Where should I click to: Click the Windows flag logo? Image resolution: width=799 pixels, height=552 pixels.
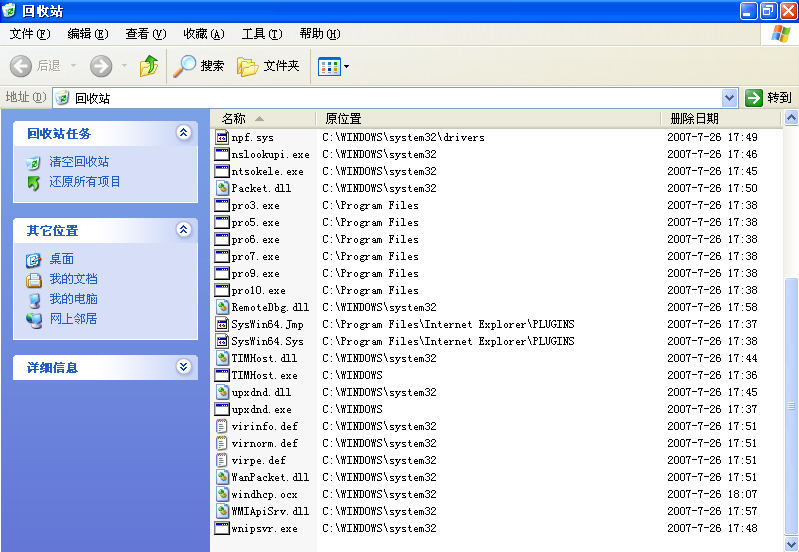point(781,34)
